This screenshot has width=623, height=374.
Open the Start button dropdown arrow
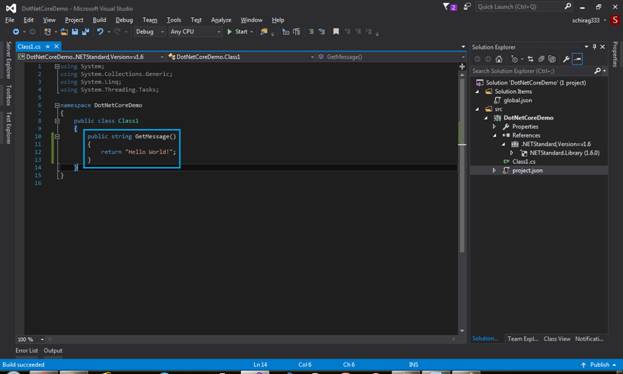[252, 32]
